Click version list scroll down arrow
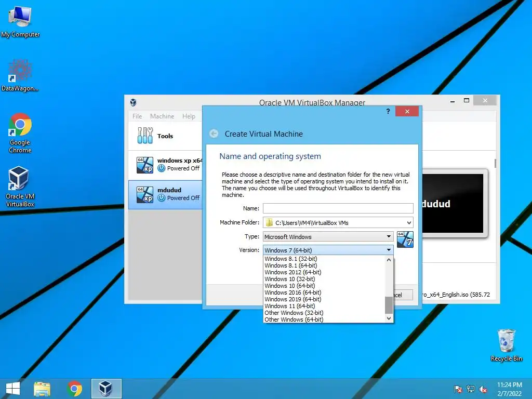Screen dimensions: 532x399 (389, 318)
